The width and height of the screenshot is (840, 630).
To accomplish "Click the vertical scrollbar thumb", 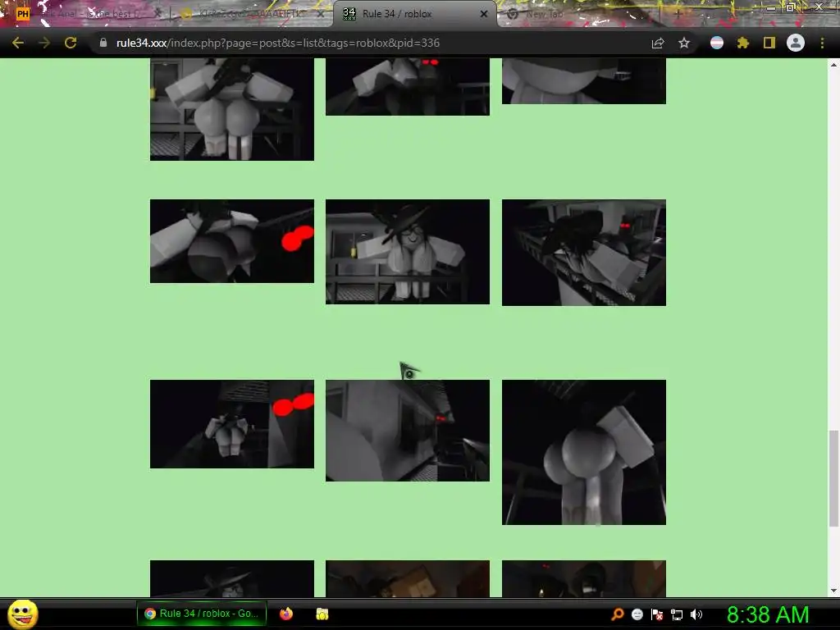I will pyautogui.click(x=833, y=478).
